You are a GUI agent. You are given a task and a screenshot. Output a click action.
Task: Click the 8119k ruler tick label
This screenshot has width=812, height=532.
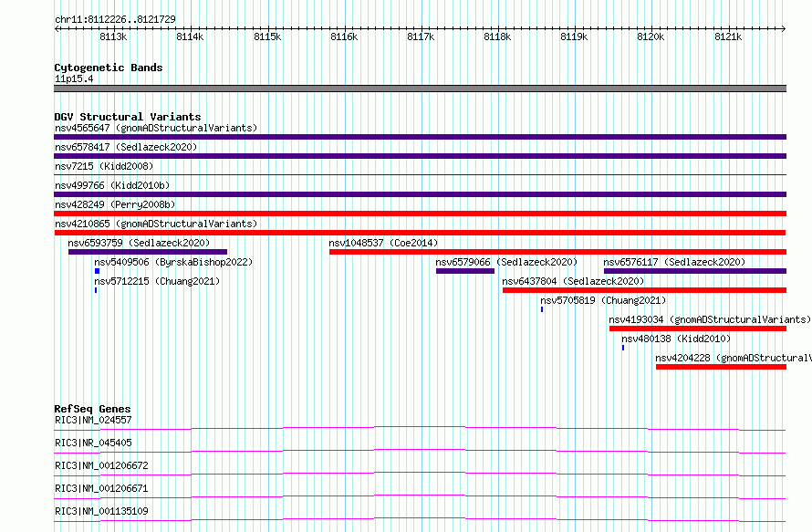574,37
